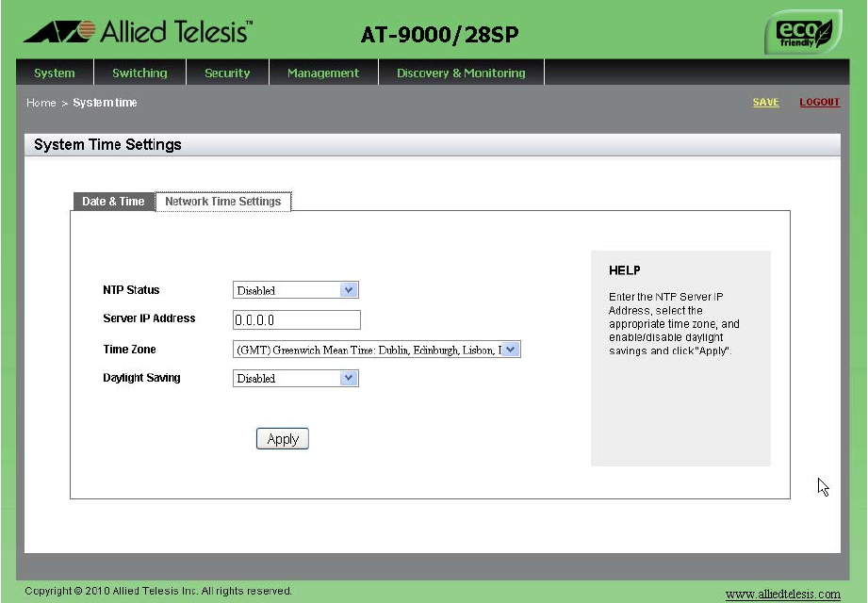This screenshot has width=868, height=603.
Task: Click the Time Zone label
Action: point(129,349)
